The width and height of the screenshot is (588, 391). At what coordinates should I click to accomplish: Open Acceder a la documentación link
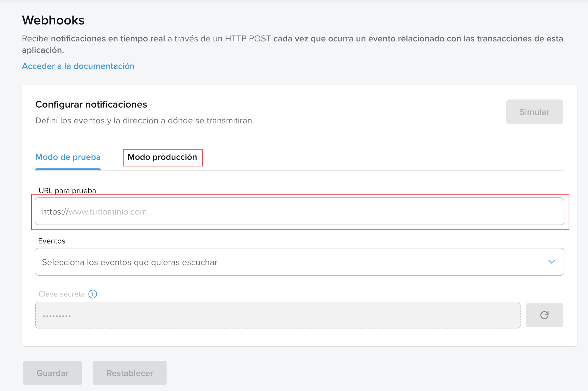coord(78,66)
